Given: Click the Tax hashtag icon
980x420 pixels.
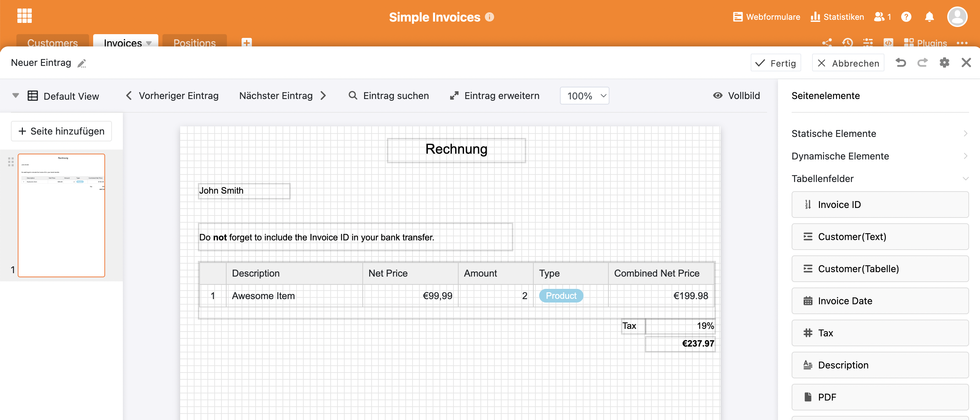Looking at the screenshot, I should 807,333.
